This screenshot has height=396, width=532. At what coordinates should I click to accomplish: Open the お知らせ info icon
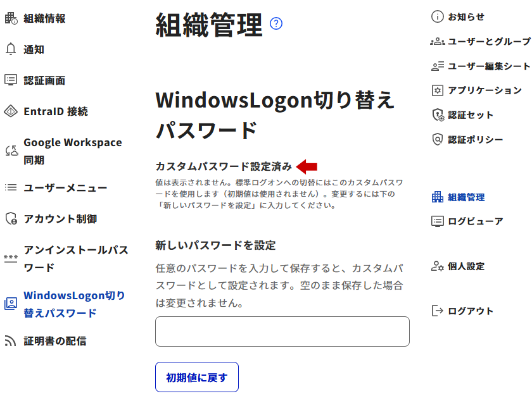[x=438, y=16]
